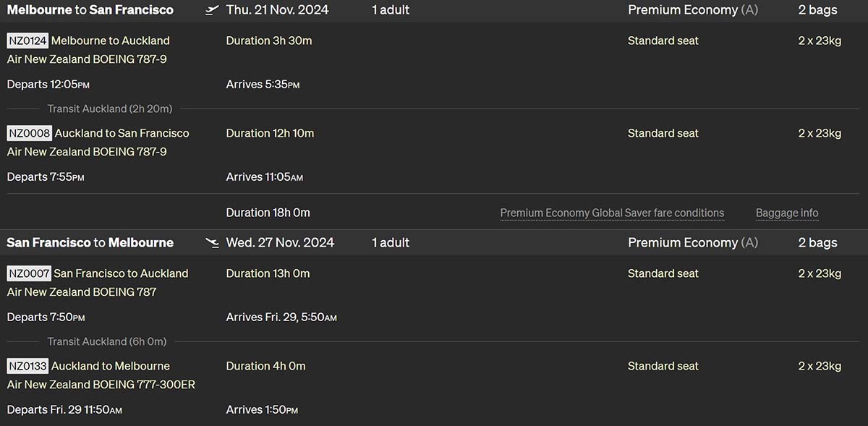
Task: Select flight number badge NZ0008
Action: pyautogui.click(x=29, y=133)
